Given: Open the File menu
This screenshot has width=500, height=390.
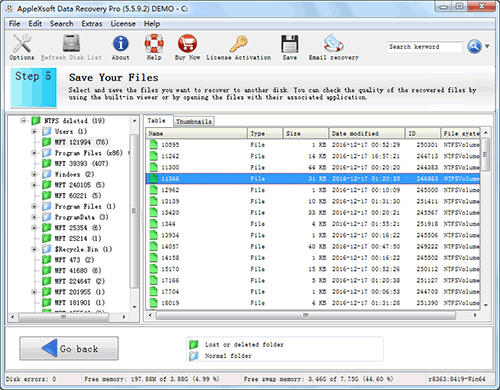Looking at the screenshot, I should click(14, 24).
